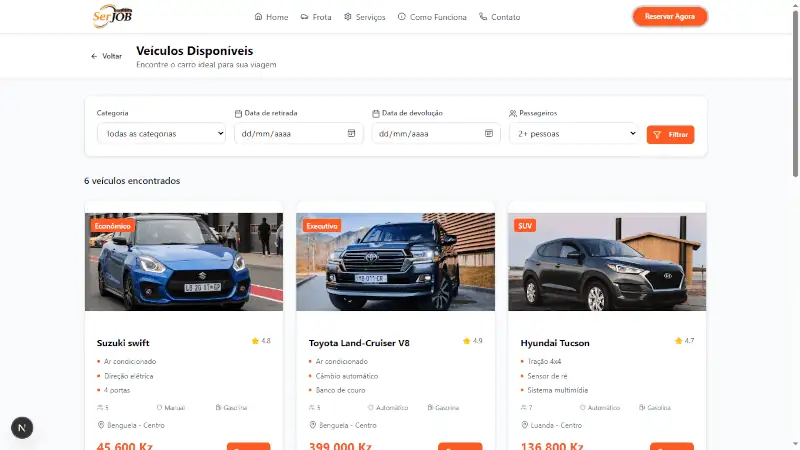The width and height of the screenshot is (800, 450).
Task: Click Land-Cruiser location pin icon
Action: click(313, 425)
